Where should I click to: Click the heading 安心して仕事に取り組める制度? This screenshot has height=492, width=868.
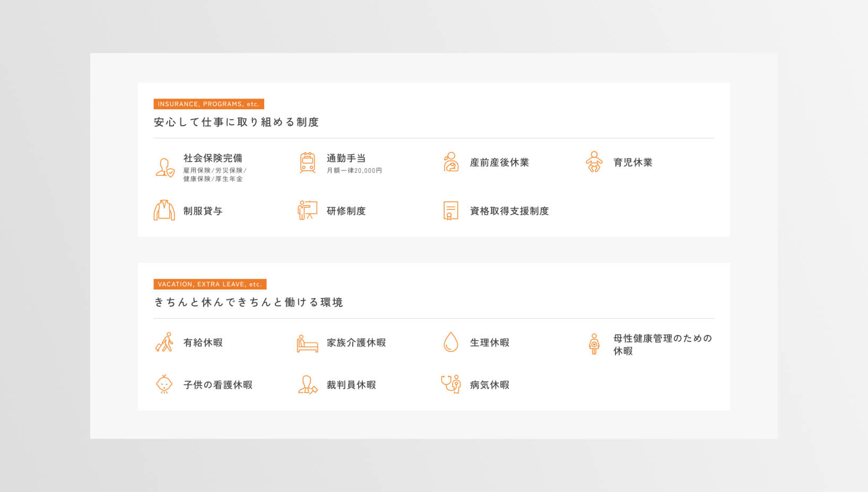[x=236, y=122]
